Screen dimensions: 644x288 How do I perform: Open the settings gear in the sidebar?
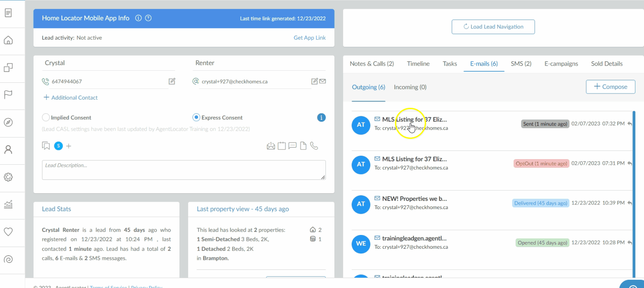click(x=8, y=177)
